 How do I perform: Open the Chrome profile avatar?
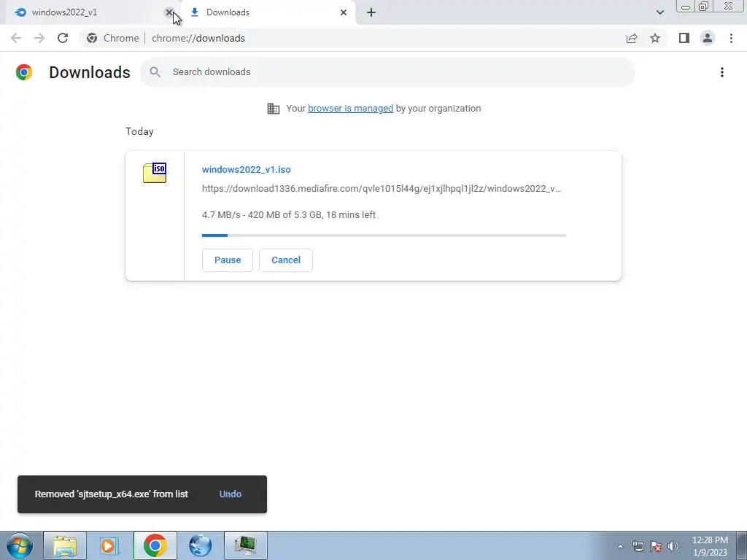coord(708,38)
